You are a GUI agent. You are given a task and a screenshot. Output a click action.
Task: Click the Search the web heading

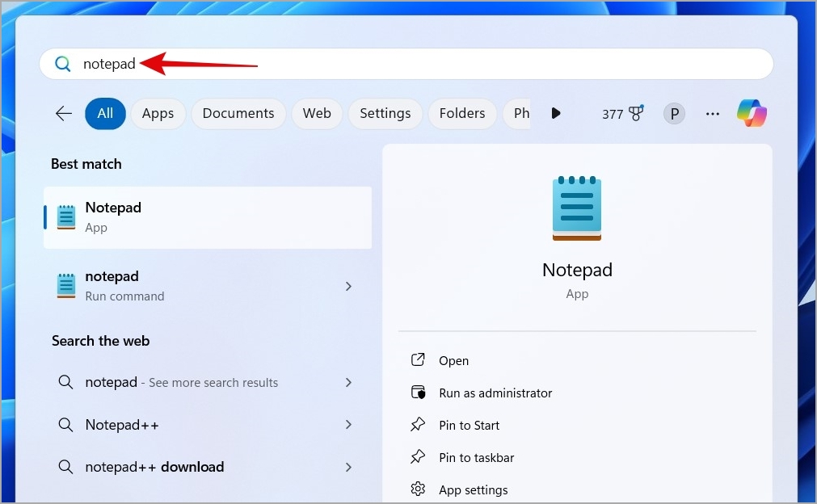pyautogui.click(x=100, y=341)
